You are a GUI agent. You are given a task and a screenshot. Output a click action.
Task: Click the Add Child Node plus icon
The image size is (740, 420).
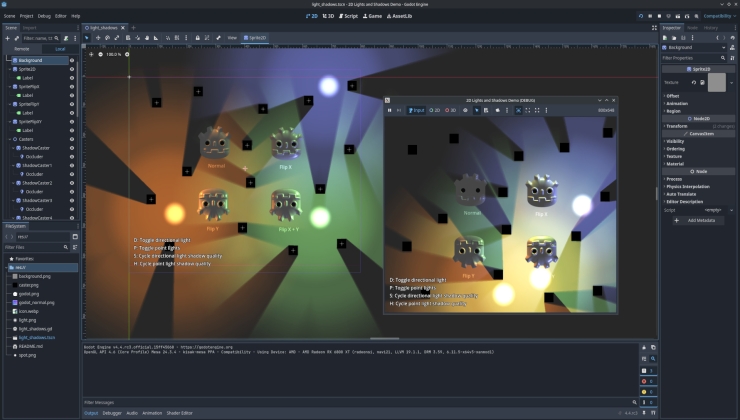pyautogui.click(x=6, y=38)
